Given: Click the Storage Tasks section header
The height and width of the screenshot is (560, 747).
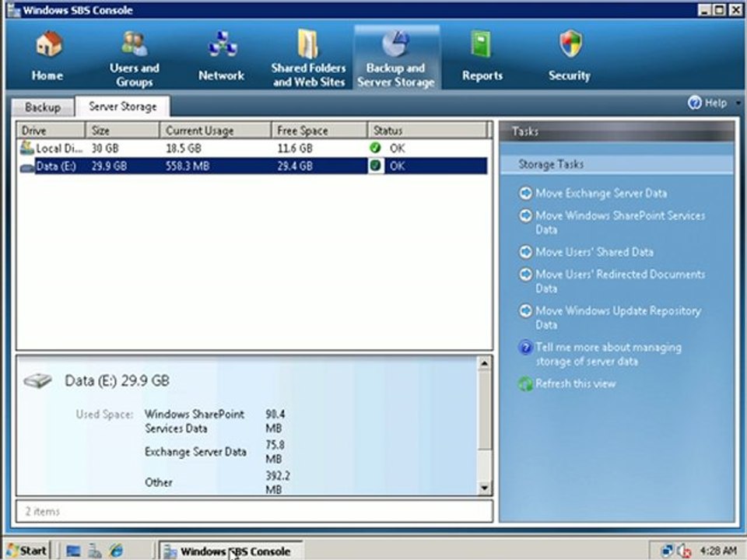Looking at the screenshot, I should tap(616, 165).
